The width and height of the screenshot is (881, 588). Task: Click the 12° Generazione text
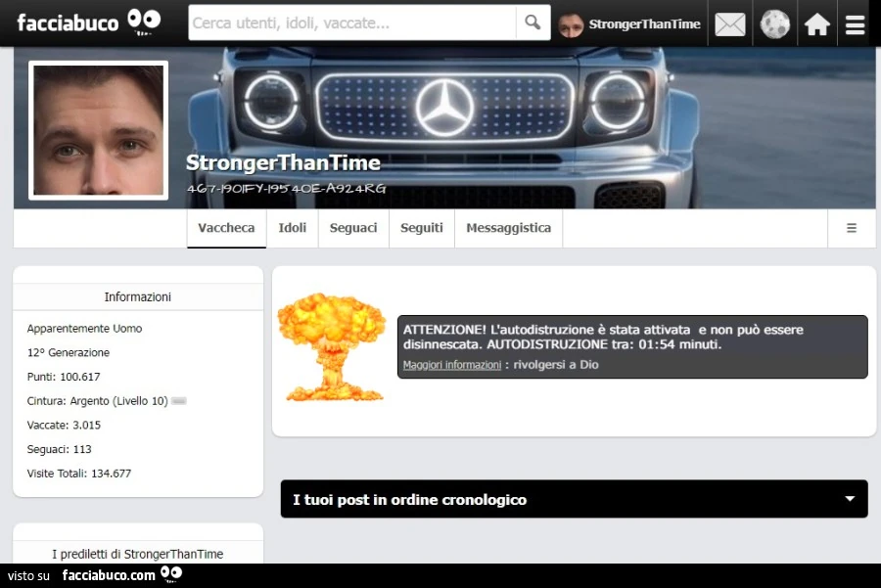point(69,352)
